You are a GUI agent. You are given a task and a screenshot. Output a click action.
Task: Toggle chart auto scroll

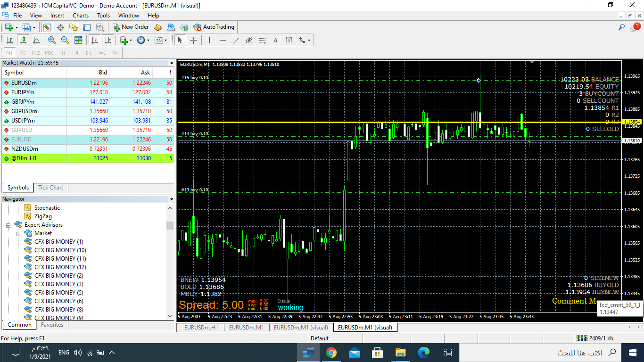click(95, 40)
